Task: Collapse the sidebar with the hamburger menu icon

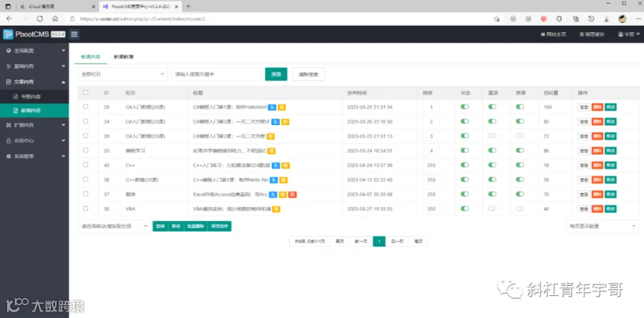Action: (x=74, y=34)
